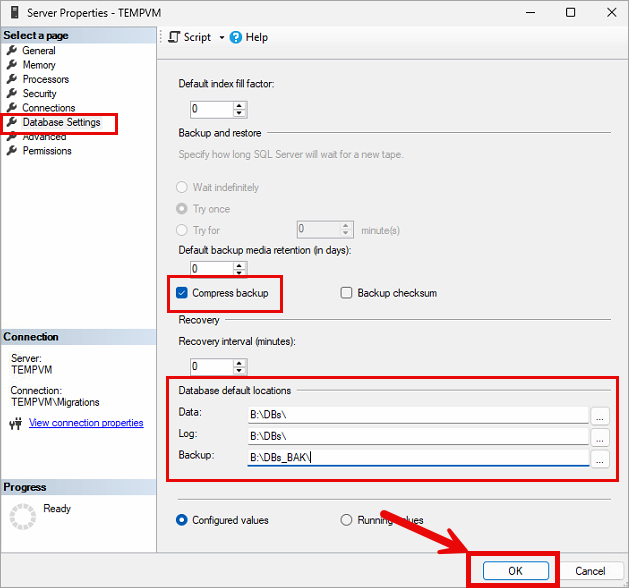Select the Running values radio button
Image resolution: width=629 pixels, height=588 pixels.
coord(347,520)
